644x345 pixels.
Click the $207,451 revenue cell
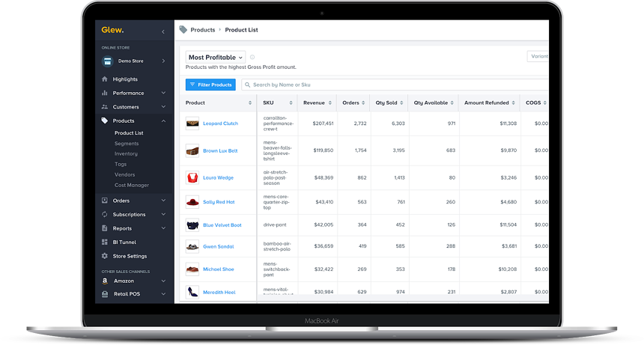[x=323, y=123]
